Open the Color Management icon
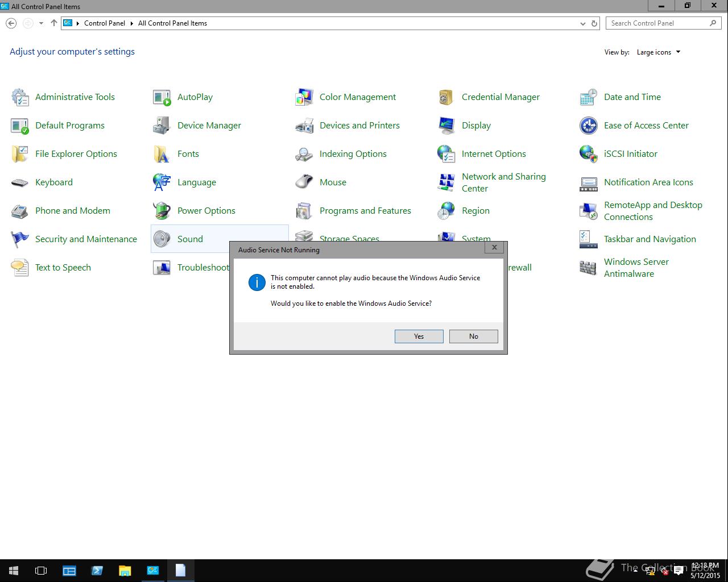The height and width of the screenshot is (582, 728). pyautogui.click(x=304, y=97)
